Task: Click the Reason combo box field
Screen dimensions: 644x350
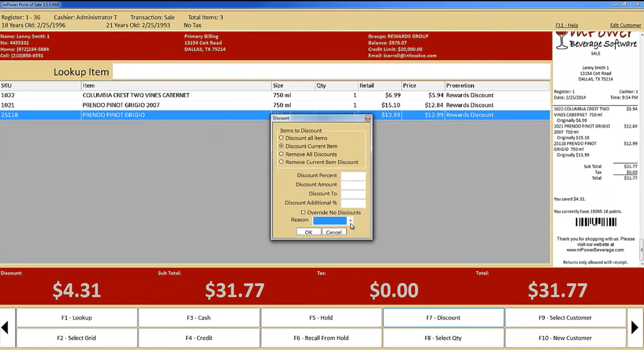Action: 330,221
